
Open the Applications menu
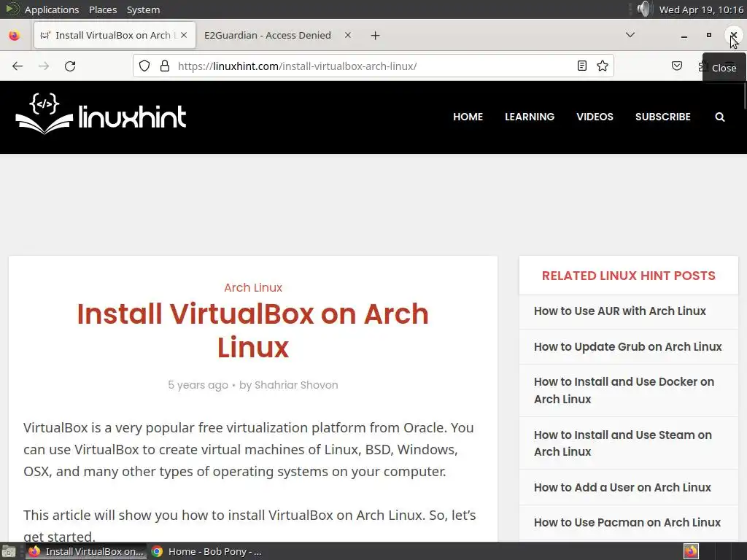click(52, 9)
